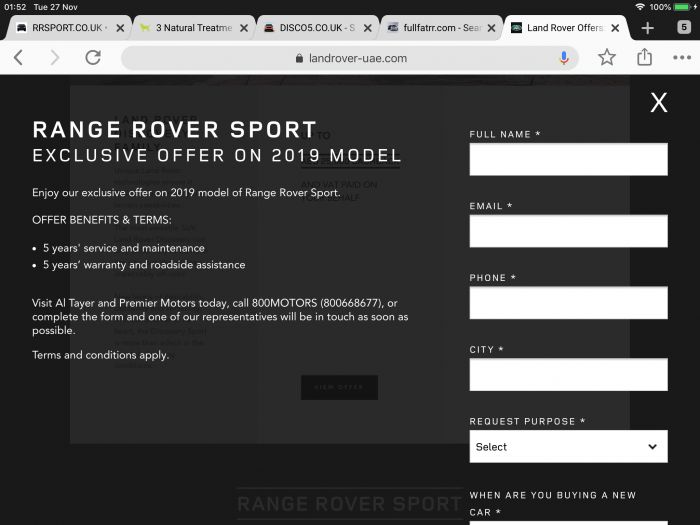This screenshot has width=700, height=525.
Task: Click the Full Name input field
Action: point(568,159)
